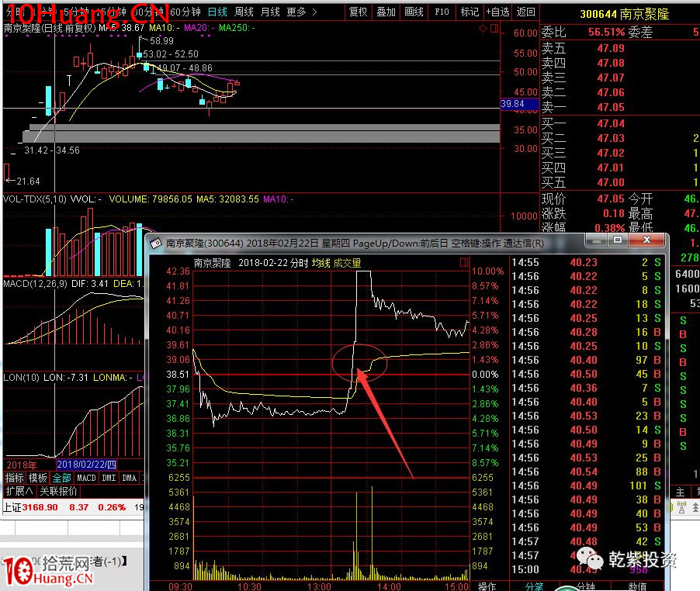
Task: Click the LON(10) indicator label
Action: point(22,378)
